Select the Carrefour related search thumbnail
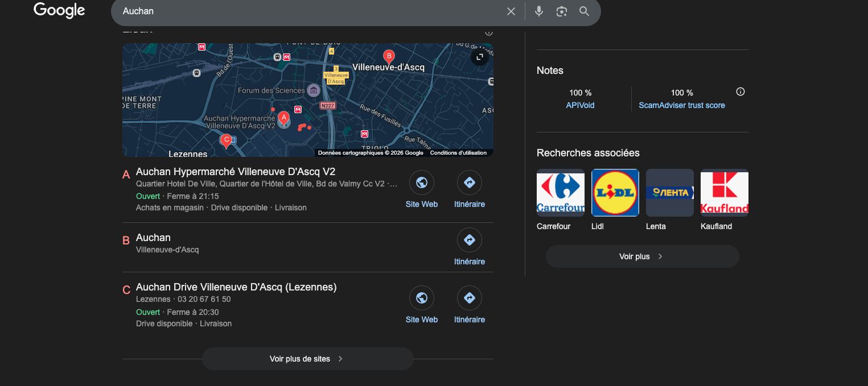Image resolution: width=868 pixels, height=386 pixels. 561,193
